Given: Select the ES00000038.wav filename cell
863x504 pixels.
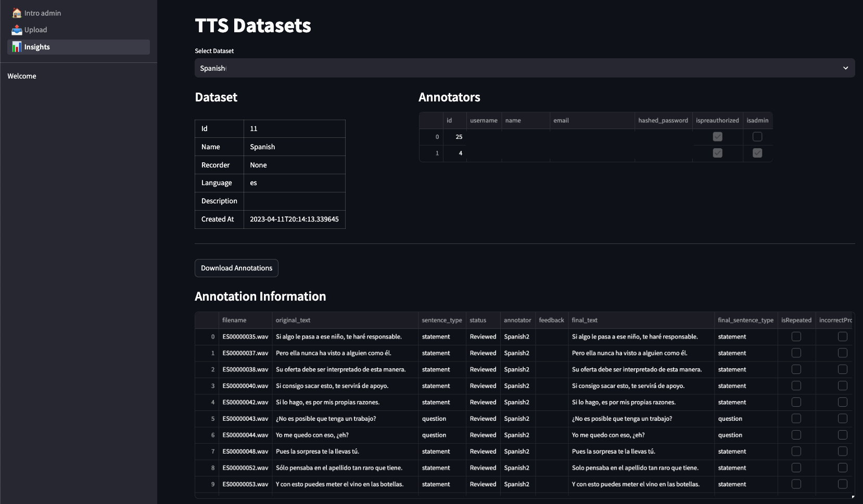Looking at the screenshot, I should pyautogui.click(x=245, y=369).
